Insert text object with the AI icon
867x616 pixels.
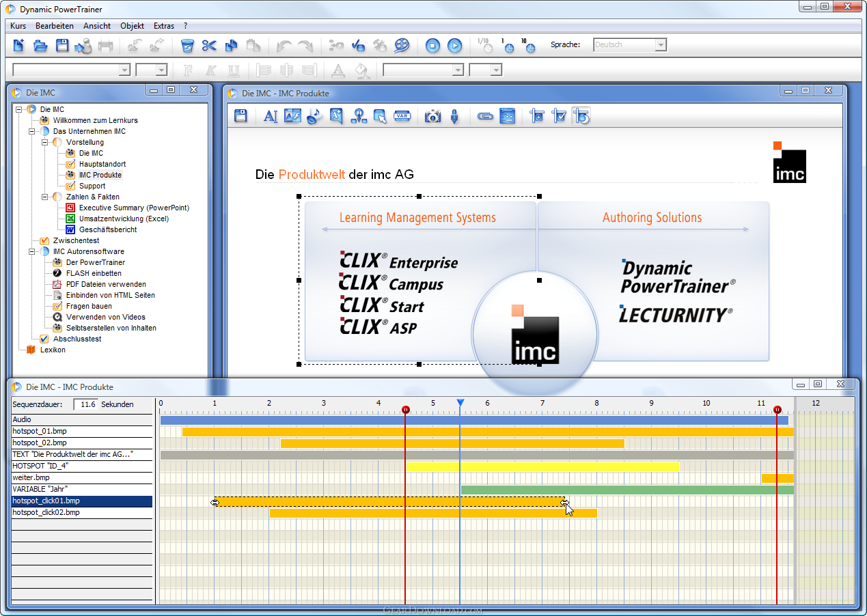(x=271, y=116)
